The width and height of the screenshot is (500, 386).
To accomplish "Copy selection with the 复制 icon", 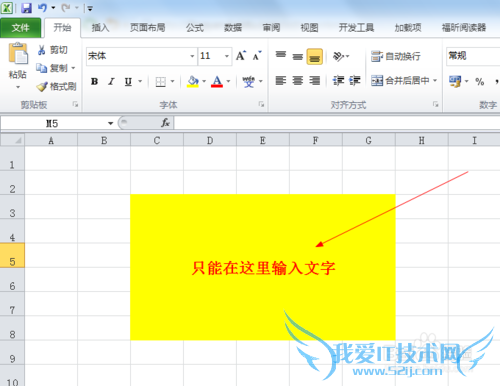I will (42, 68).
